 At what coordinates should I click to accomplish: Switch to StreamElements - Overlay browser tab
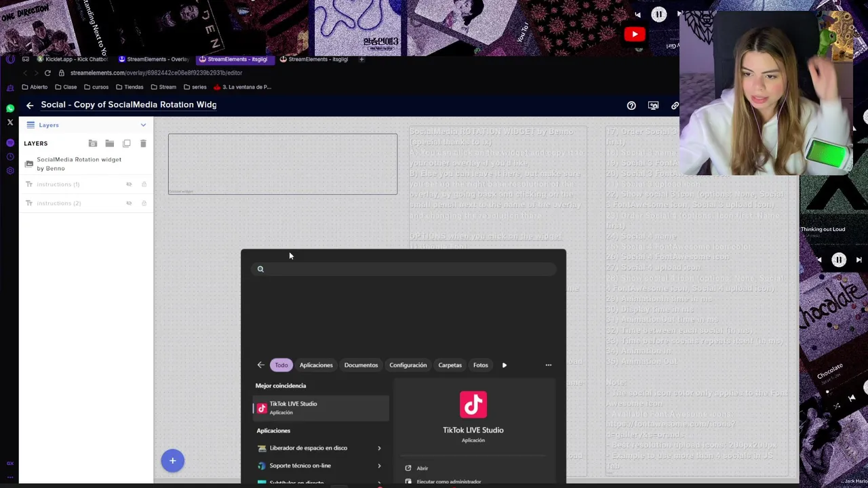coord(154,60)
